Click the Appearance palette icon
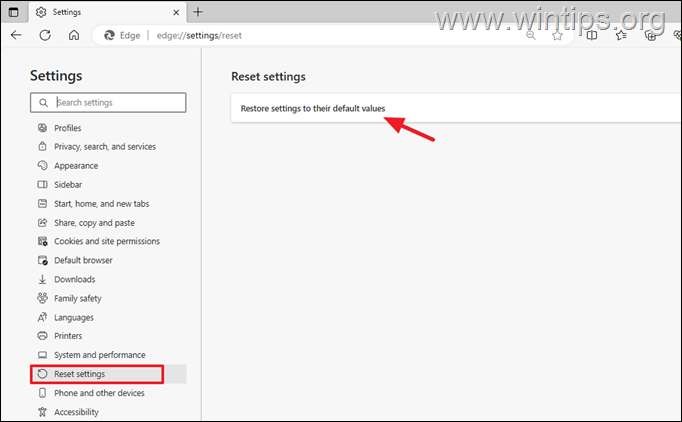 coord(42,165)
